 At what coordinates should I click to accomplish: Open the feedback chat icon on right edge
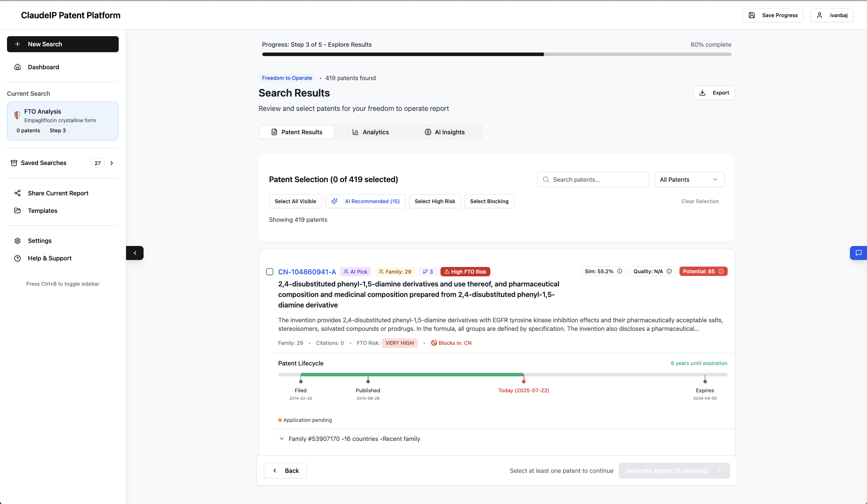click(858, 253)
